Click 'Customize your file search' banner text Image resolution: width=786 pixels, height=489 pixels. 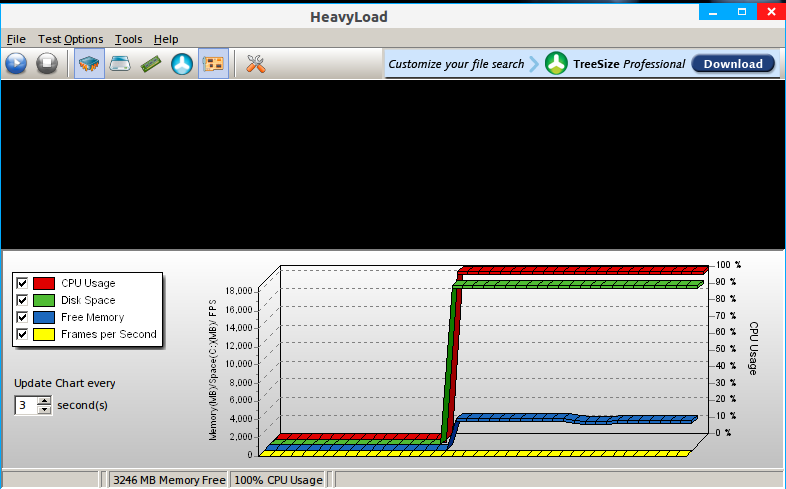(x=456, y=64)
